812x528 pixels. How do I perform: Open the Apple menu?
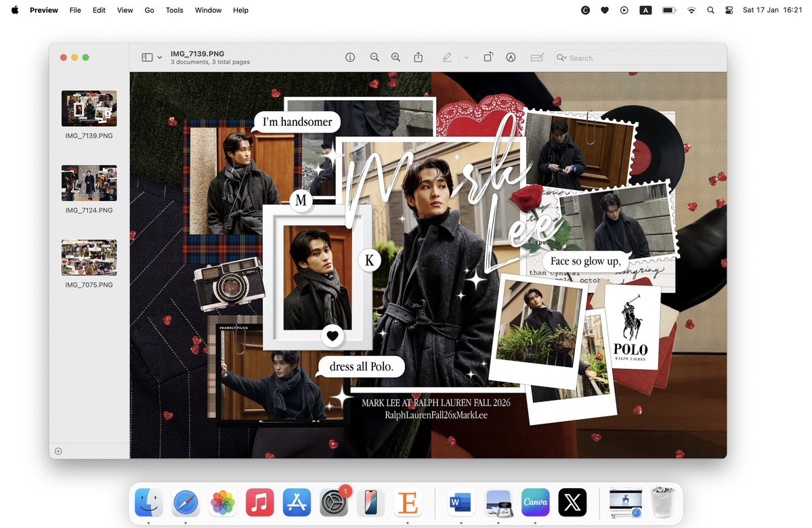[15, 10]
